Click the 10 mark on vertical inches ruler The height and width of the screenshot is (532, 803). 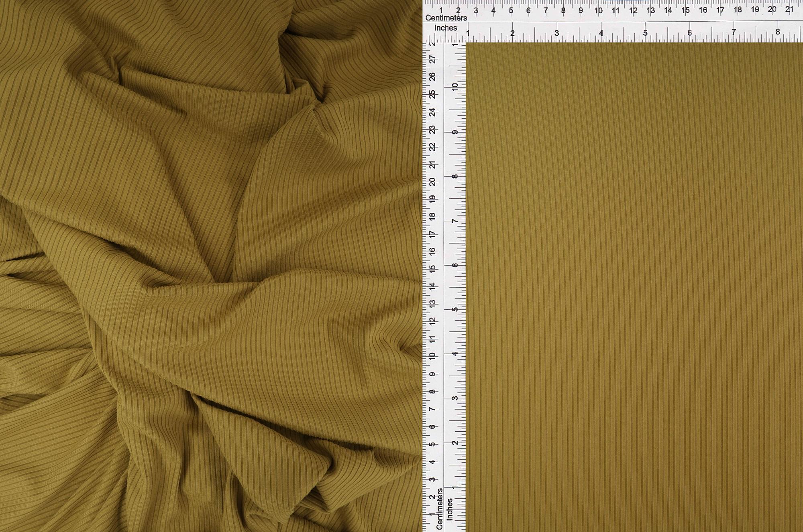click(x=455, y=87)
